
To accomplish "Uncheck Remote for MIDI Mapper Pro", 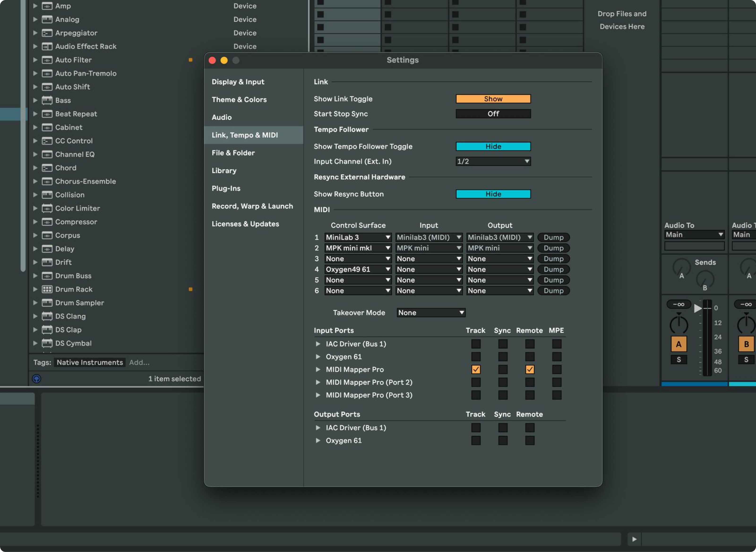I will [529, 369].
